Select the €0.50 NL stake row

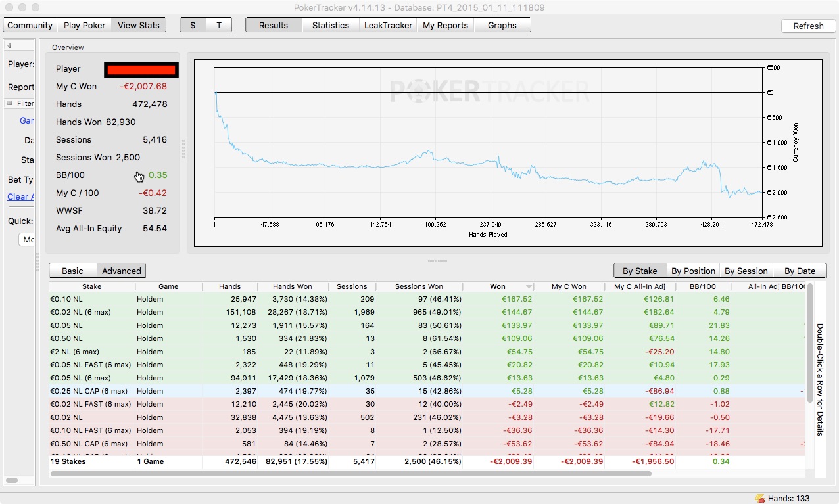(x=427, y=338)
